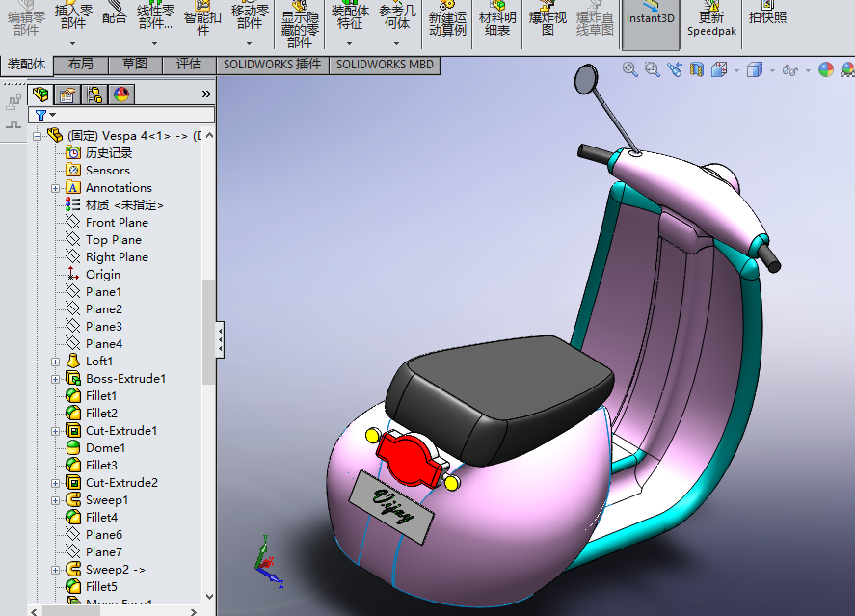The width and height of the screenshot is (855, 616).
Task: Select the History (历史记录) tree item
Action: pos(98,152)
